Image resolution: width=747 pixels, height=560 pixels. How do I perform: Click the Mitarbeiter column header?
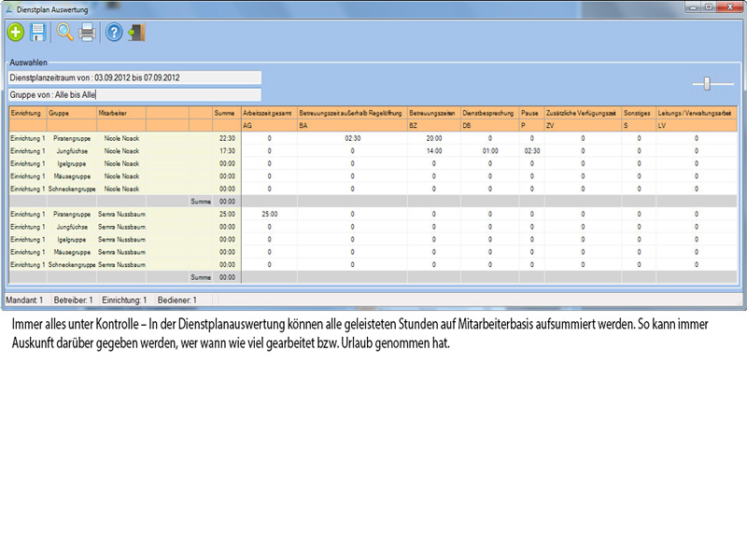point(120,112)
